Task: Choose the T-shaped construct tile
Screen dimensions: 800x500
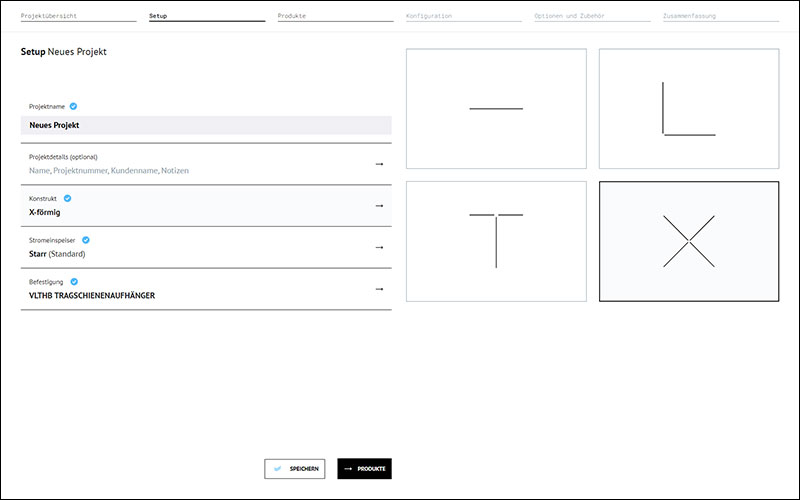Action: [496, 241]
